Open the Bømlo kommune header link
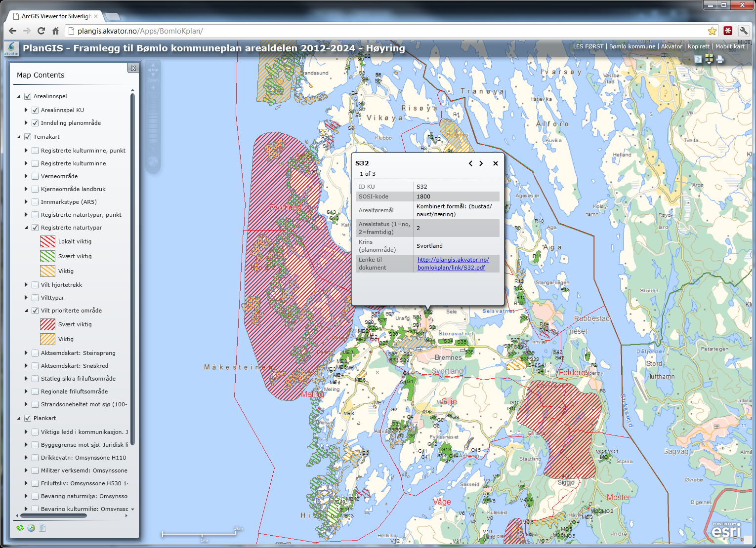The image size is (756, 548). tap(632, 46)
